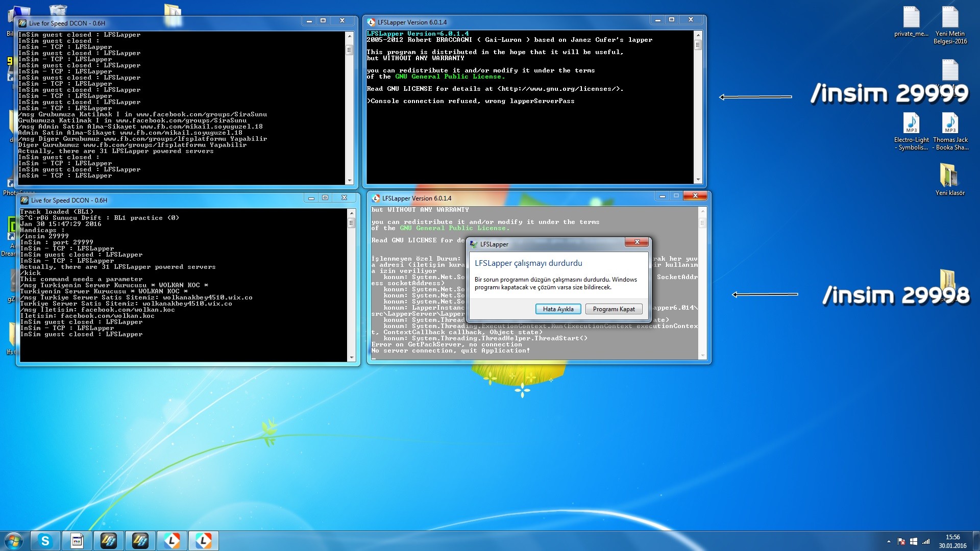The width and height of the screenshot is (980, 551).
Task: Click bottom LFSLapper window title icon
Action: pyautogui.click(x=376, y=198)
